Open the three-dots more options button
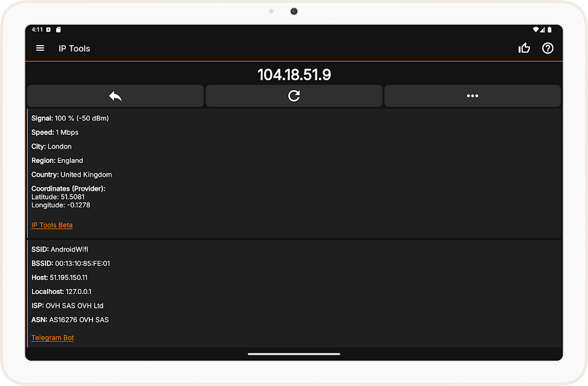The width and height of the screenshot is (588, 386). tap(473, 96)
